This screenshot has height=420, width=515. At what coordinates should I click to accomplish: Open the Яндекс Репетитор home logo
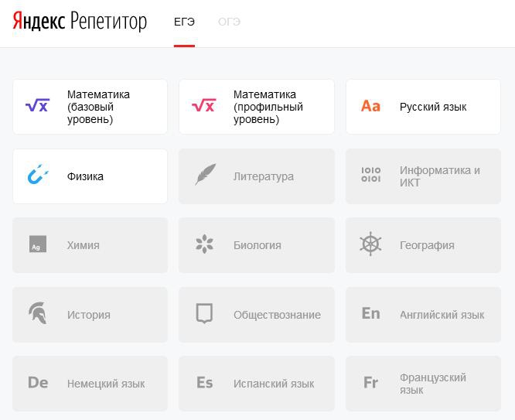click(x=80, y=22)
